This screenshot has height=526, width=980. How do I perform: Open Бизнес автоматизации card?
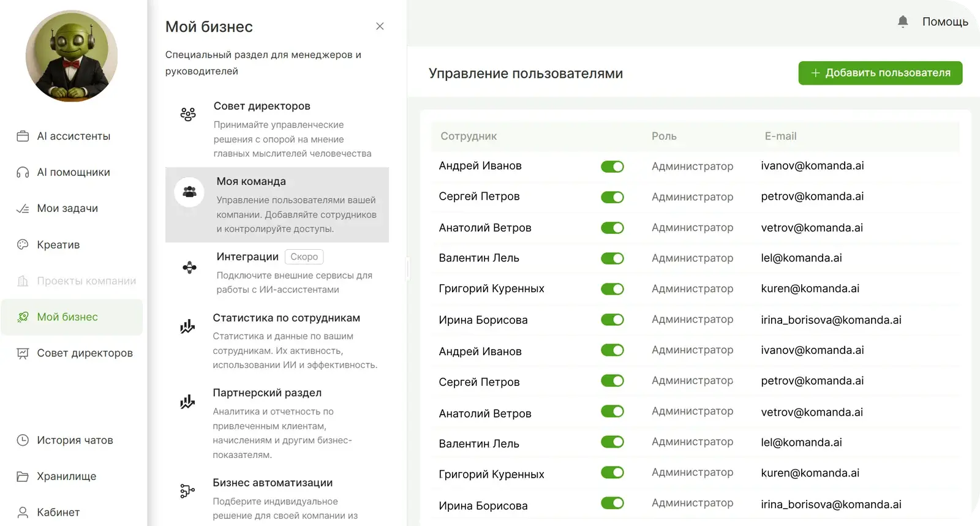277,498
